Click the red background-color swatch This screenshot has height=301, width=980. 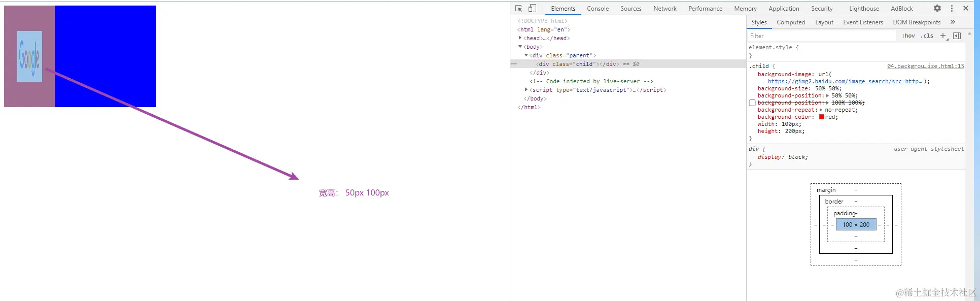(822, 117)
